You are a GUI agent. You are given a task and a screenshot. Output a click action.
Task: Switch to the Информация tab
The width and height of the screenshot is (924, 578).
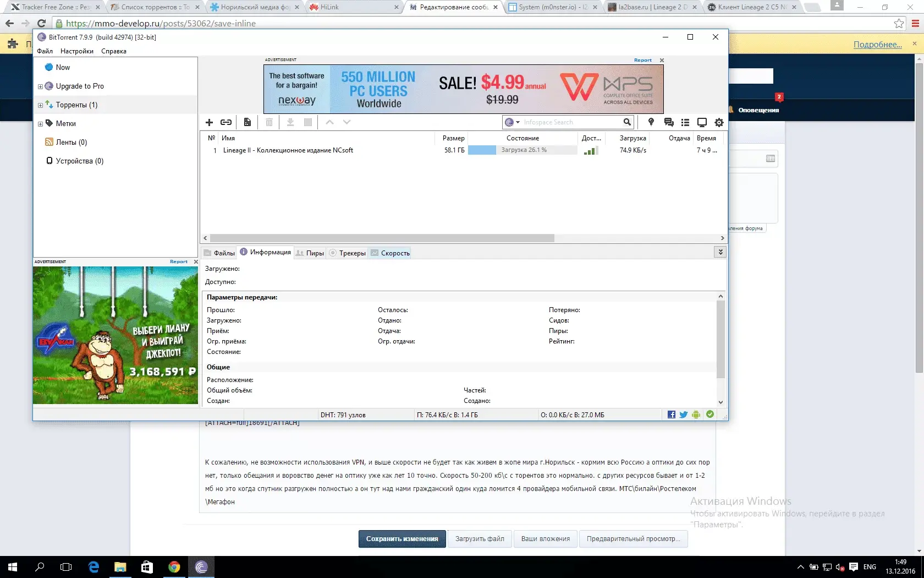[265, 252]
